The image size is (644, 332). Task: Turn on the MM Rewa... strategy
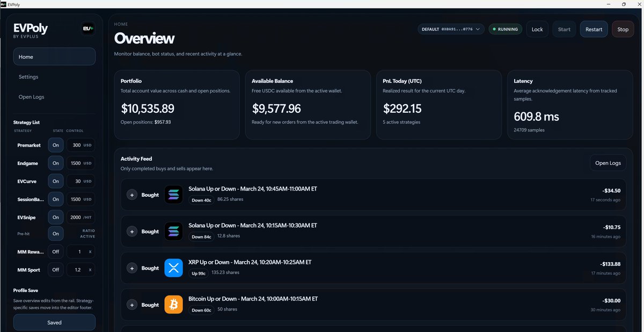click(x=56, y=251)
